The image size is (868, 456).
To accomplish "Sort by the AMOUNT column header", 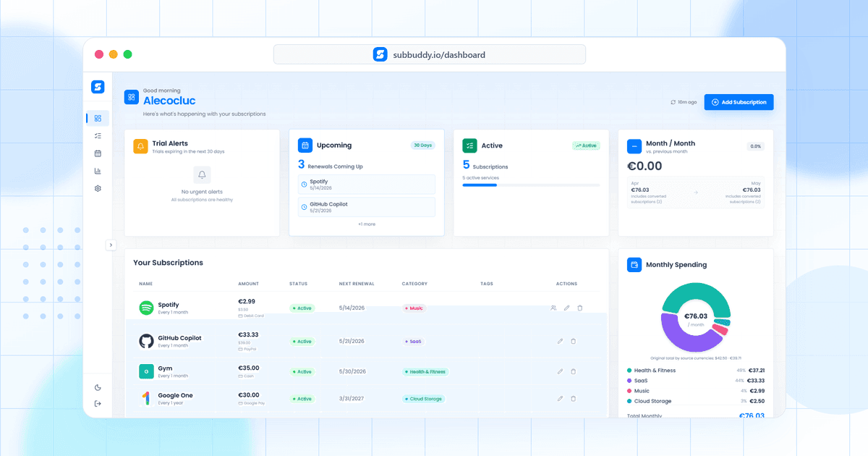I will pos(248,284).
